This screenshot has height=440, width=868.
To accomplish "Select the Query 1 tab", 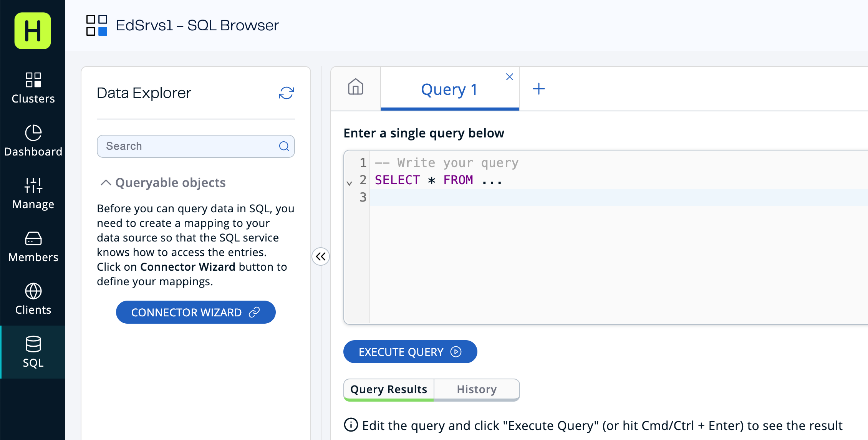I will pyautogui.click(x=449, y=88).
